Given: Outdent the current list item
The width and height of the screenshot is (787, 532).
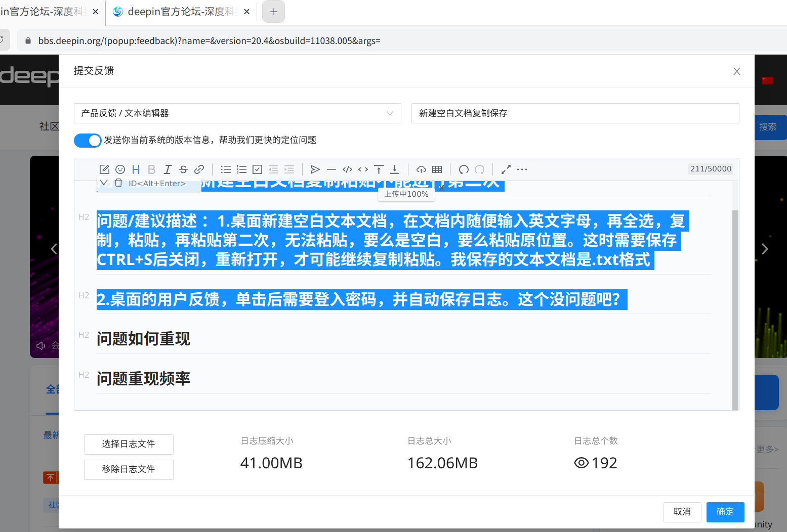Looking at the screenshot, I should point(273,169).
